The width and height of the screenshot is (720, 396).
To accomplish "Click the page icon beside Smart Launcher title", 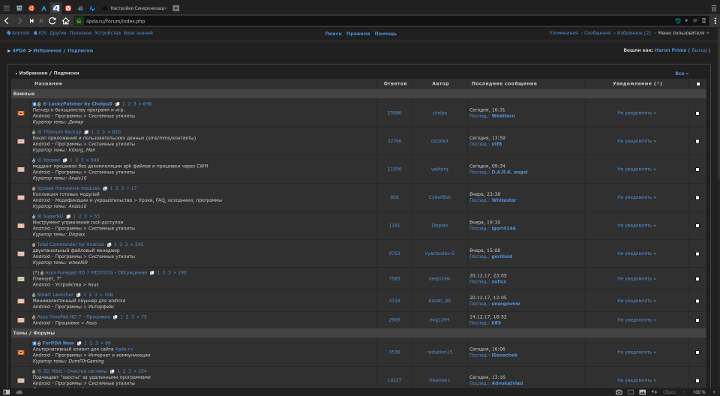I will tap(78, 295).
